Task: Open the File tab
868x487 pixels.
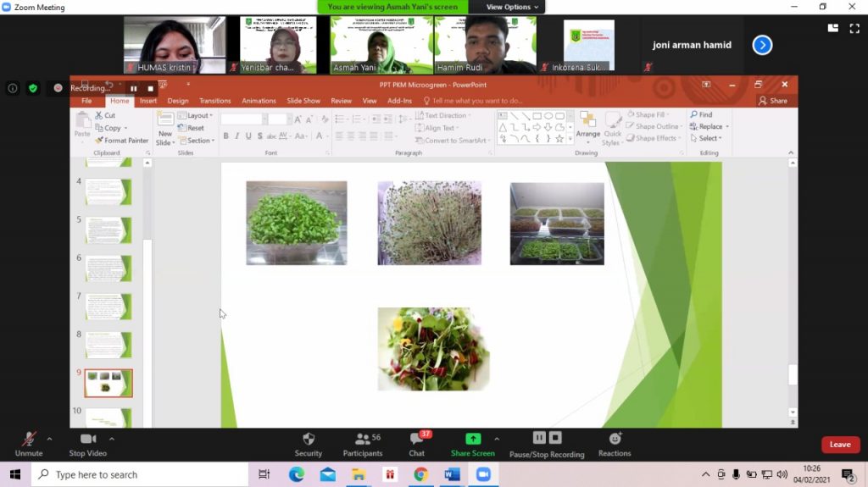Action: pos(87,101)
